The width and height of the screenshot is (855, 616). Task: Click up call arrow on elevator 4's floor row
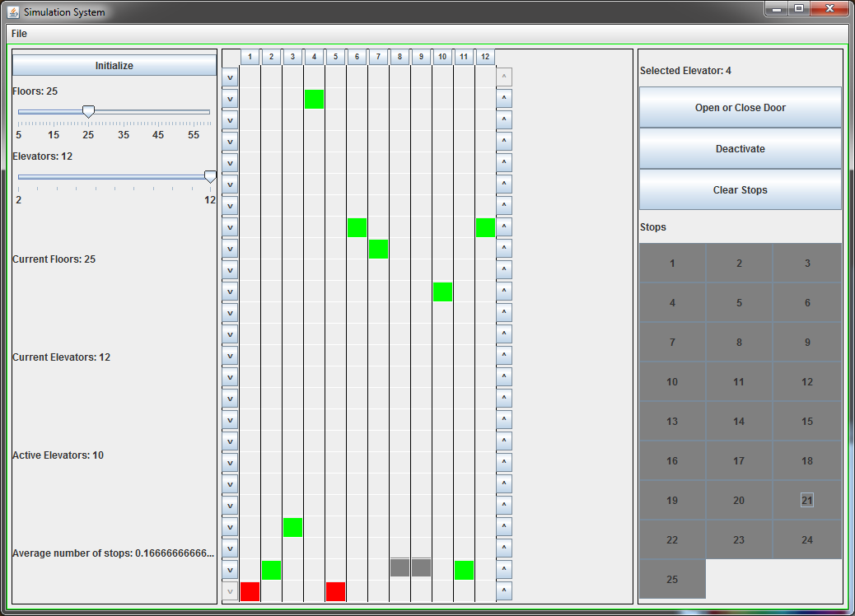click(504, 98)
